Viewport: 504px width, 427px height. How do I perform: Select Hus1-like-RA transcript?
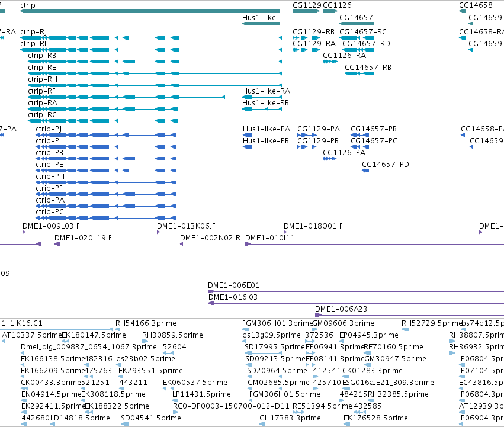pyautogui.click(x=262, y=97)
